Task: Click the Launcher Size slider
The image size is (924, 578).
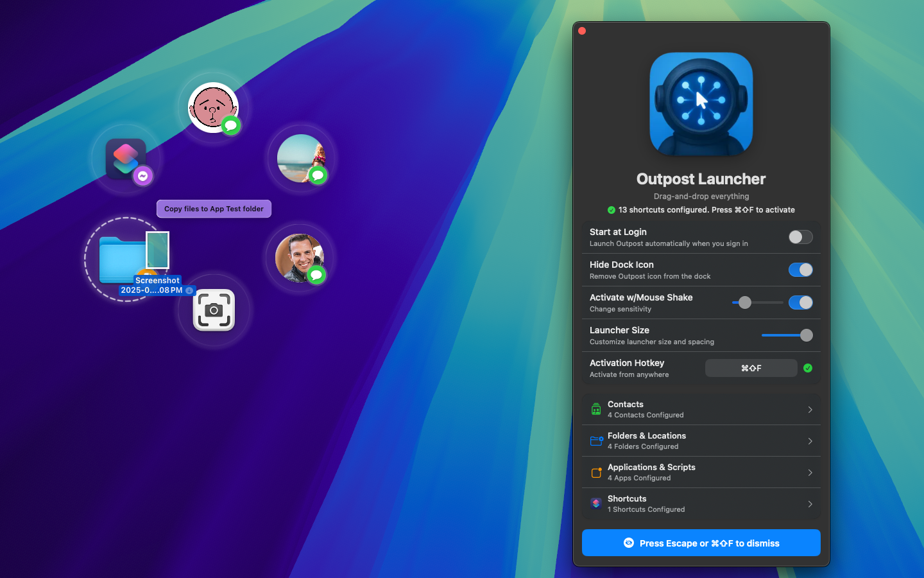Action: 787,335
